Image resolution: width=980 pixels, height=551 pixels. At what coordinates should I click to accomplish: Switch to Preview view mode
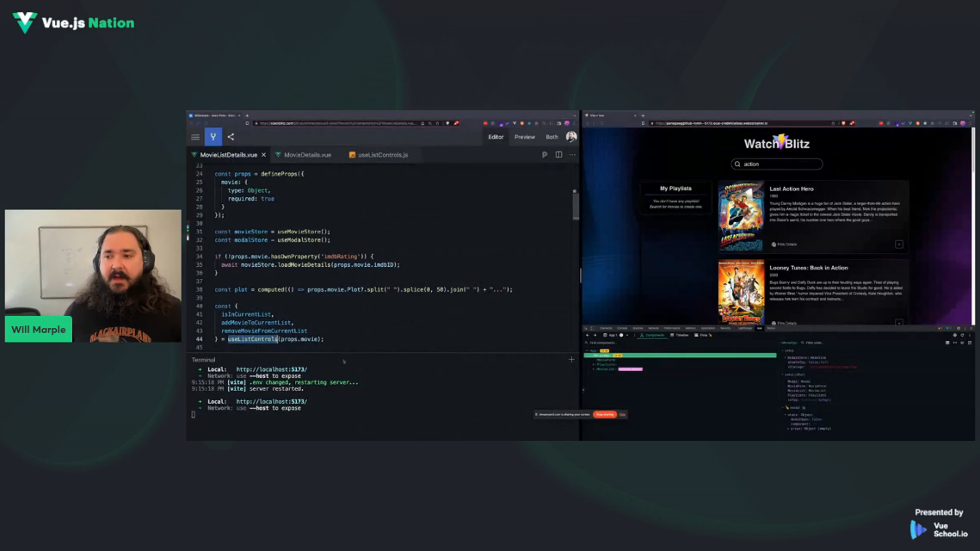tap(524, 137)
